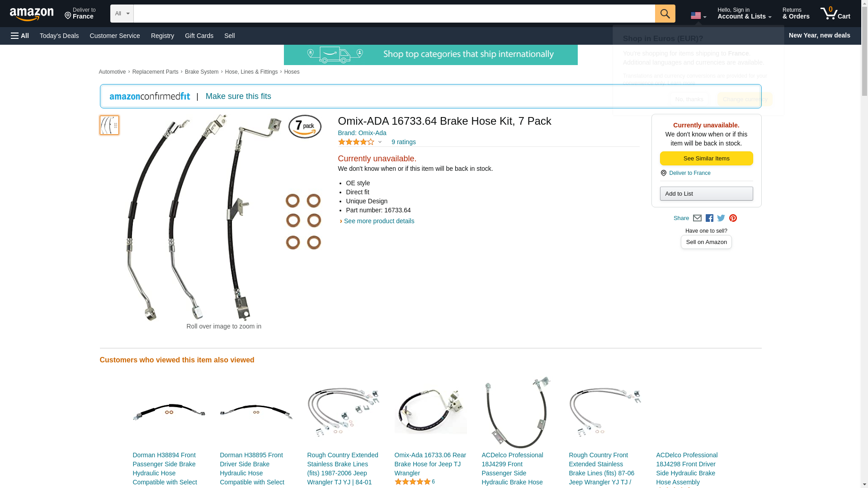Open Gift Cards nav item

(199, 36)
